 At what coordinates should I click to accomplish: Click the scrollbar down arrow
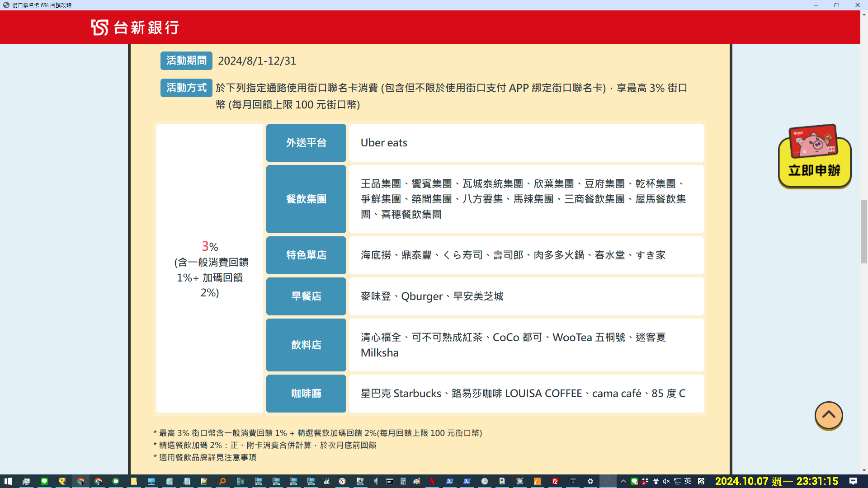(x=864, y=470)
